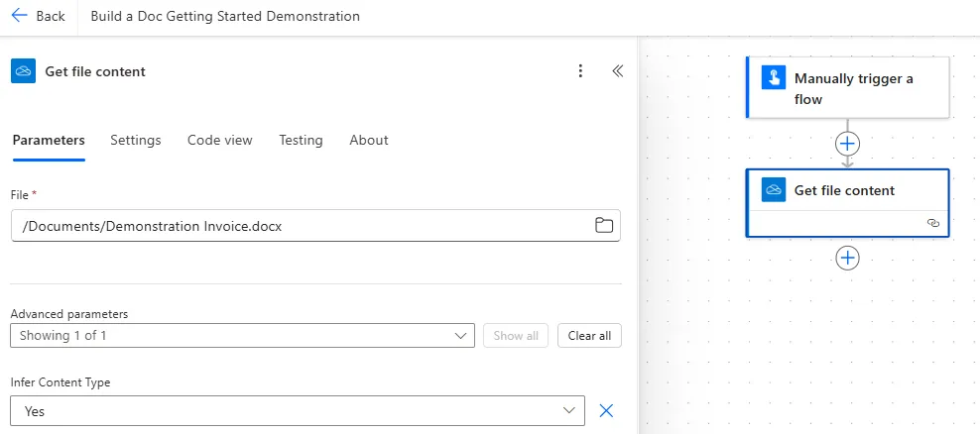Open the Infer Content Type dropdown
The height and width of the screenshot is (434, 980).
298,411
